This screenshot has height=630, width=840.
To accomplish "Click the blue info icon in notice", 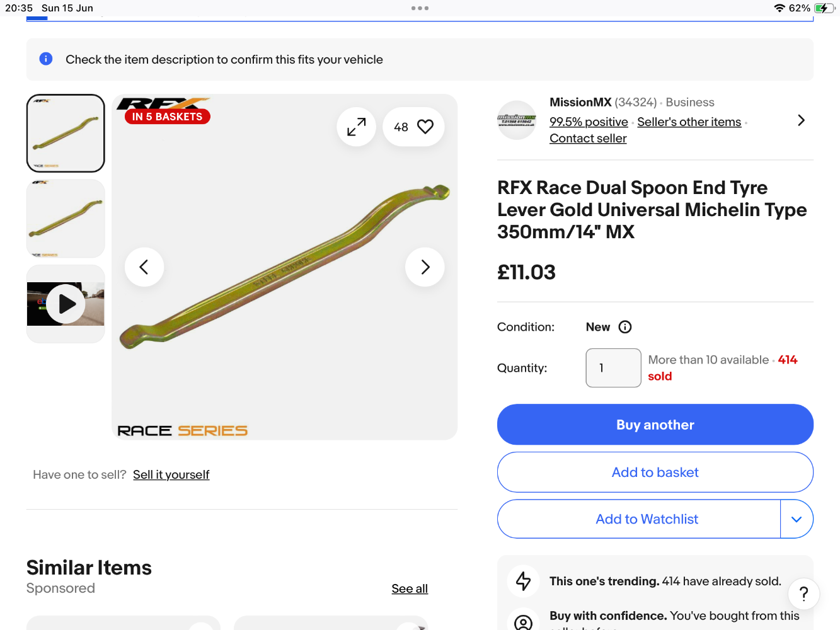I will pyautogui.click(x=46, y=59).
